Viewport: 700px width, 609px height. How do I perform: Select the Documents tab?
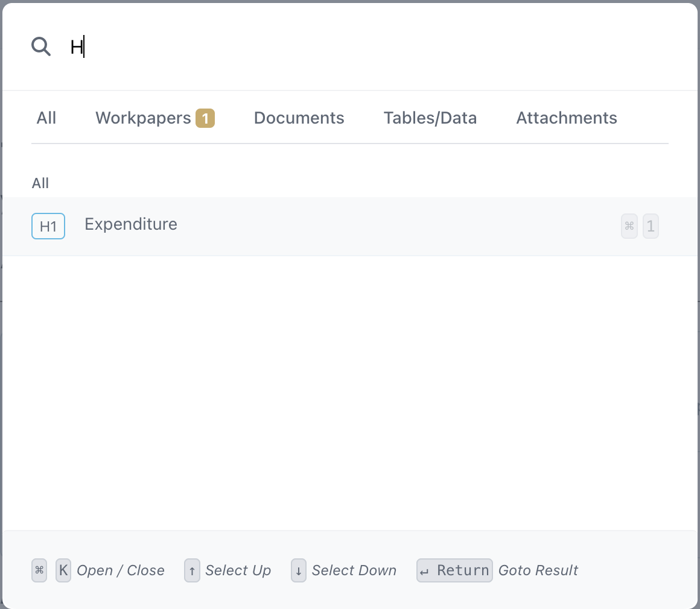[299, 118]
